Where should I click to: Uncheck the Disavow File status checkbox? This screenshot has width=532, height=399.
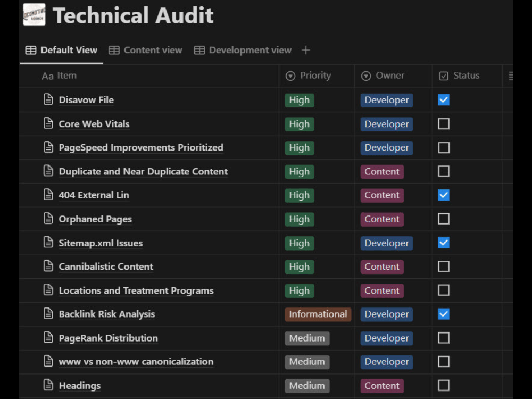[x=444, y=100]
